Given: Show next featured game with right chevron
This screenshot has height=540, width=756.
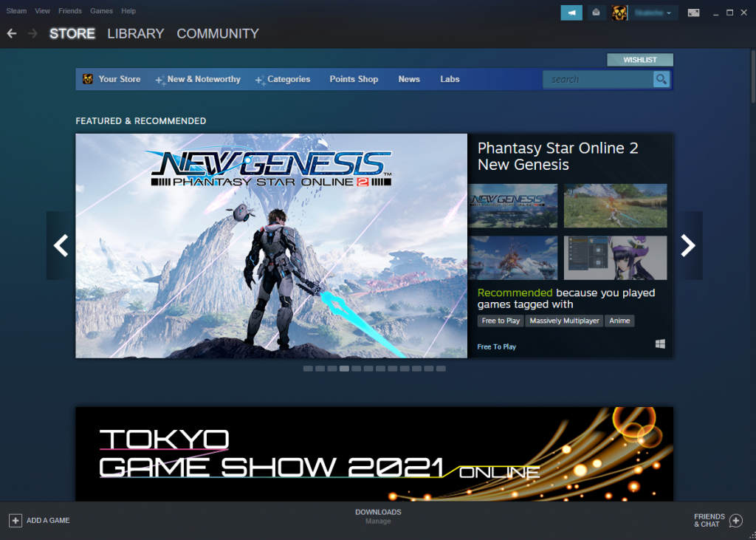Looking at the screenshot, I should pos(688,246).
